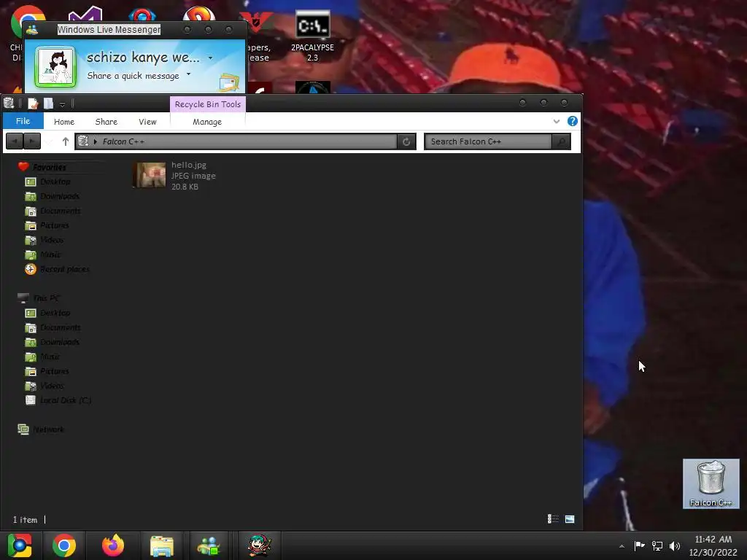Viewport: 747px width, 560px height.
Task: Click the Messenger profile avatar picture
Action: (55, 66)
